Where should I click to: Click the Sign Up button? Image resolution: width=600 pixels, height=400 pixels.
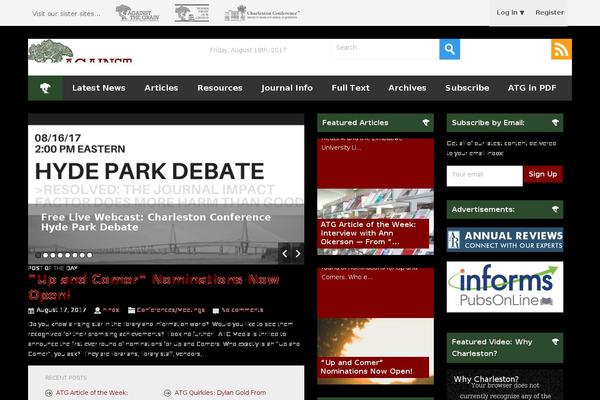(543, 174)
